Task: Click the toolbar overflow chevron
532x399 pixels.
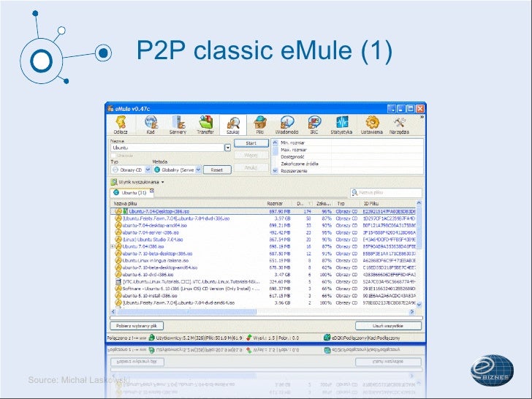Action: coord(422,117)
